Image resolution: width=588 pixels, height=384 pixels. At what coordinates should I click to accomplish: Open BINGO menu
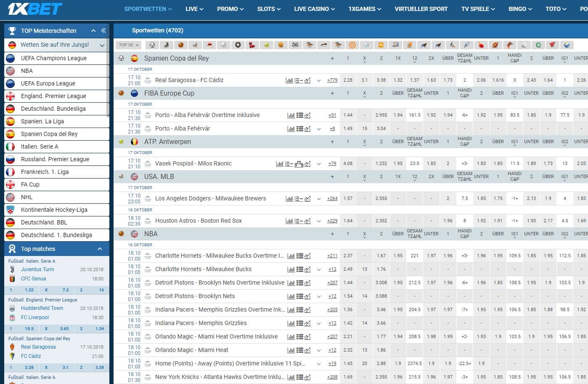pos(520,9)
